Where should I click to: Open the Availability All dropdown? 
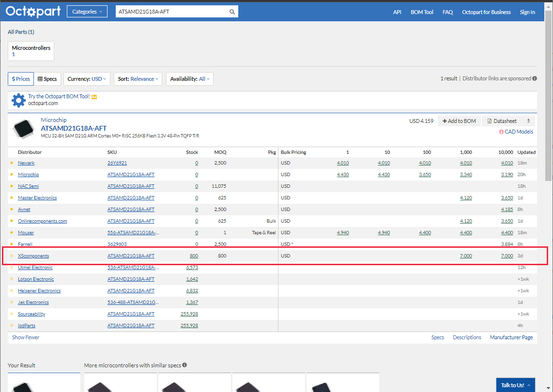click(x=190, y=79)
